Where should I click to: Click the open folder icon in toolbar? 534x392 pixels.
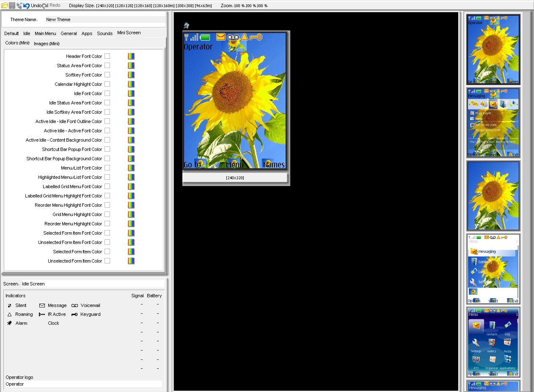pos(5,5)
